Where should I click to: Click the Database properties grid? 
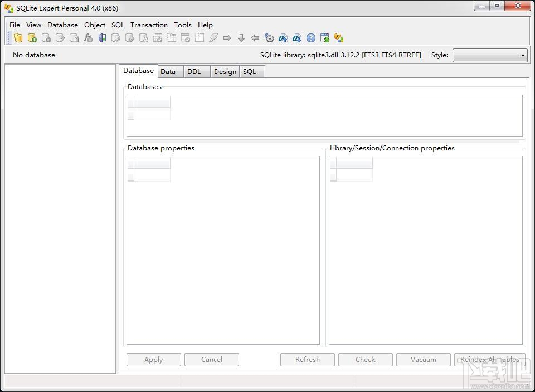[x=223, y=251]
